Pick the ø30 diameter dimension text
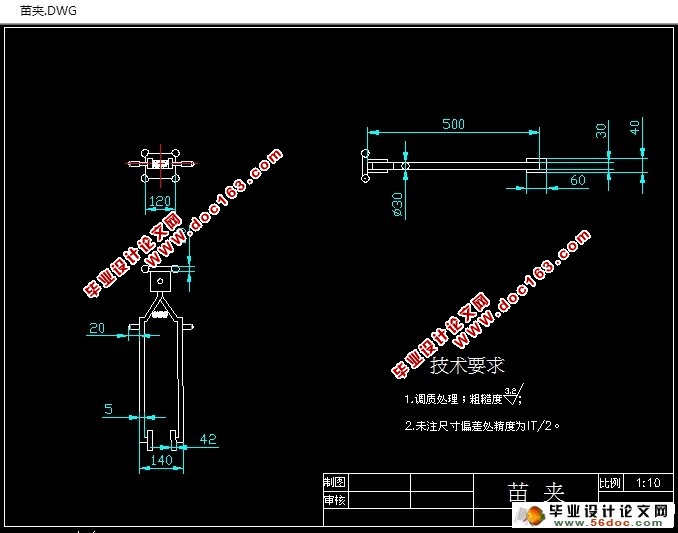The image size is (678, 533). coord(397,204)
